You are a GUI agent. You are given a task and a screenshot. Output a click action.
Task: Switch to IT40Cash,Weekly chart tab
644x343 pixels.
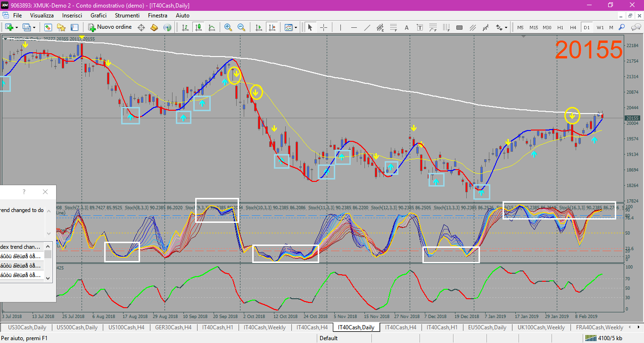(x=264, y=327)
